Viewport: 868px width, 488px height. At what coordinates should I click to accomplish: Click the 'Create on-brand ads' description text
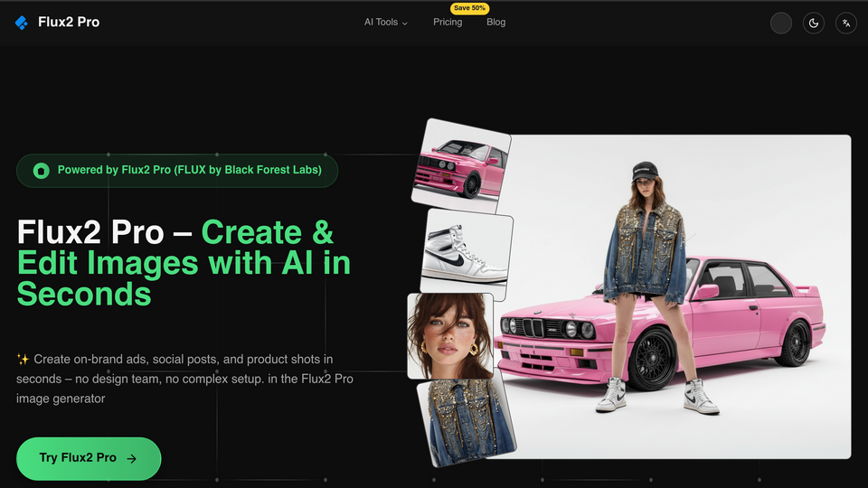coord(184,379)
